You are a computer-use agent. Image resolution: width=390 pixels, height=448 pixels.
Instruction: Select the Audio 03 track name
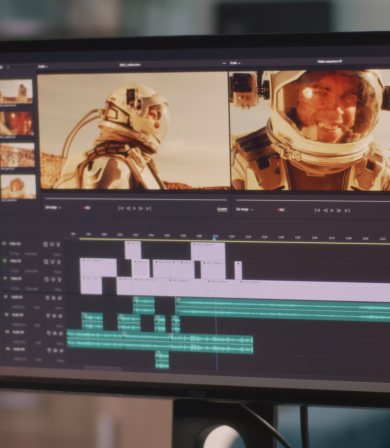(18, 332)
